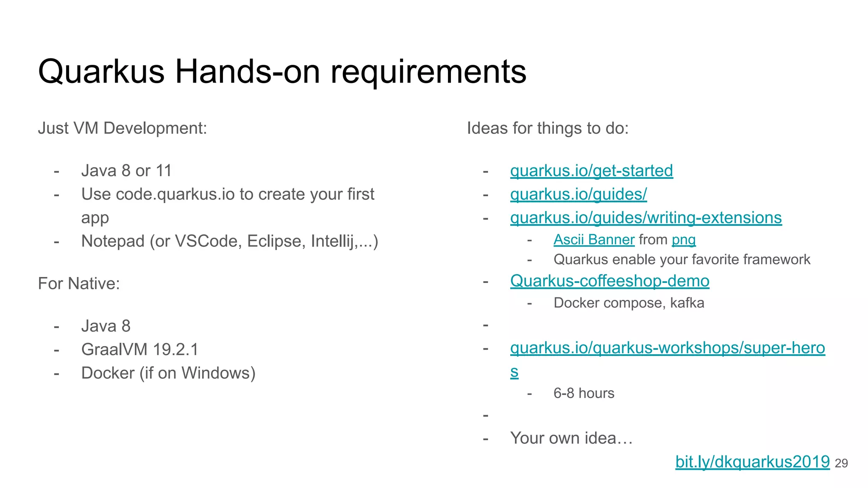Select the 'Your own idea…' bullet
The width and height of the screenshot is (868, 488).
571,438
